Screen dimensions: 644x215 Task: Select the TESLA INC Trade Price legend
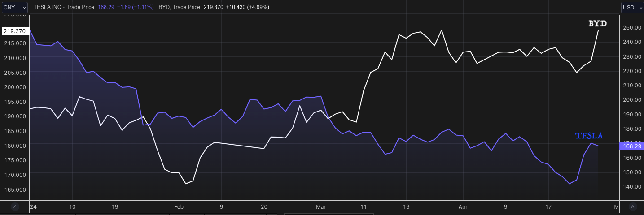pyautogui.click(x=63, y=8)
